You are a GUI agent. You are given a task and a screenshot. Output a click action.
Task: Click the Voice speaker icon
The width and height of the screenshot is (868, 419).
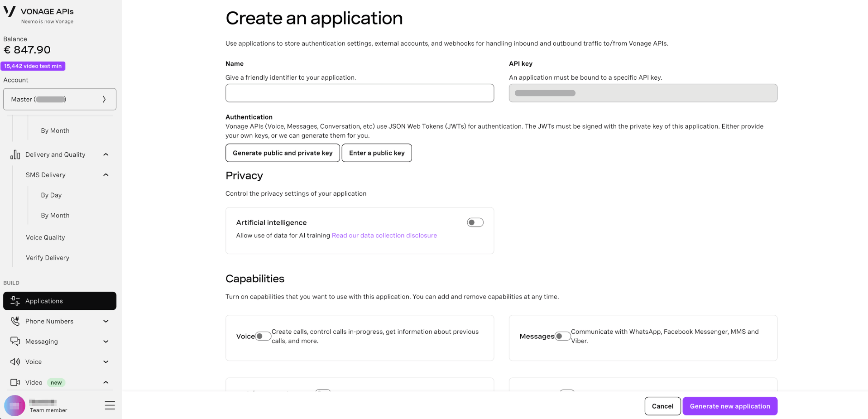(15, 362)
